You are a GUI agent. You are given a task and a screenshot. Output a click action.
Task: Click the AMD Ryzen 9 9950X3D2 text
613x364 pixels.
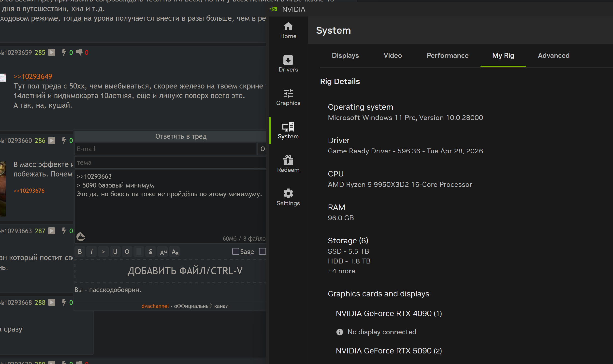click(x=400, y=185)
